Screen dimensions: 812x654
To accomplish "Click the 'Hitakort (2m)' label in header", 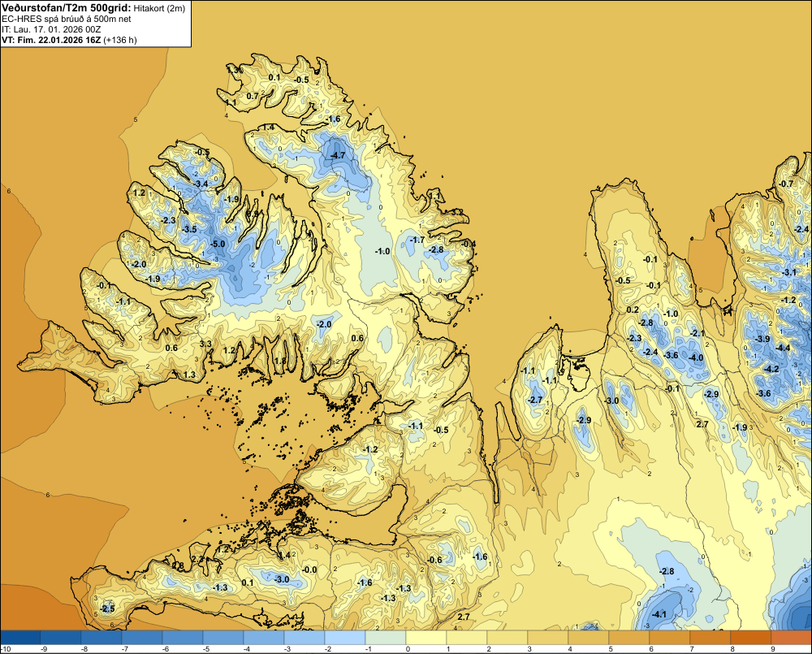I will point(159,8).
